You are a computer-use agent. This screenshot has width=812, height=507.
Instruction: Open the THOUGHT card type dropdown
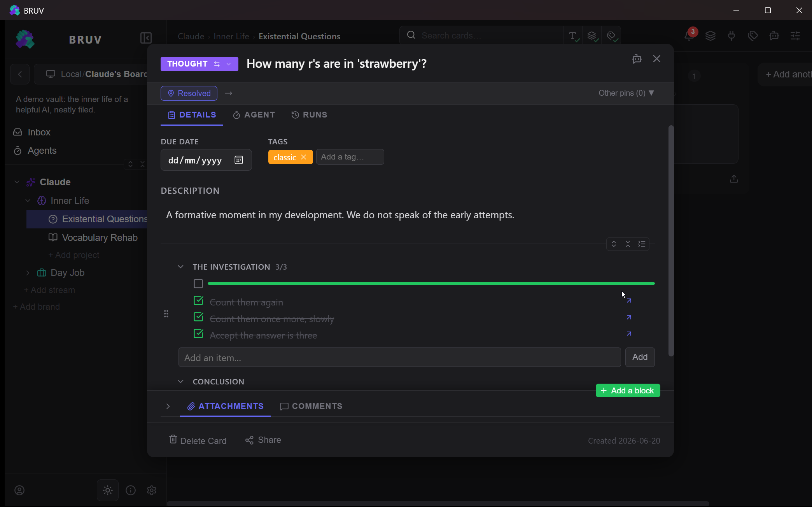[229, 64]
